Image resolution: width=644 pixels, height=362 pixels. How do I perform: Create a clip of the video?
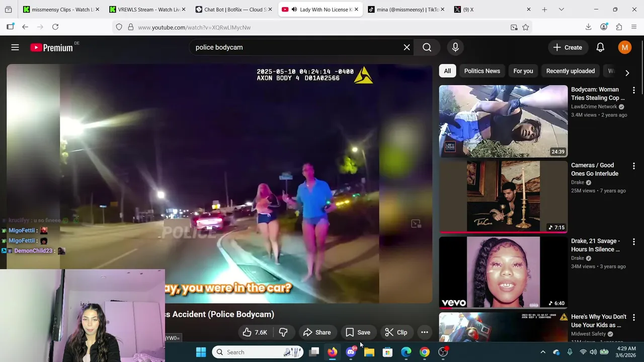[396, 332]
